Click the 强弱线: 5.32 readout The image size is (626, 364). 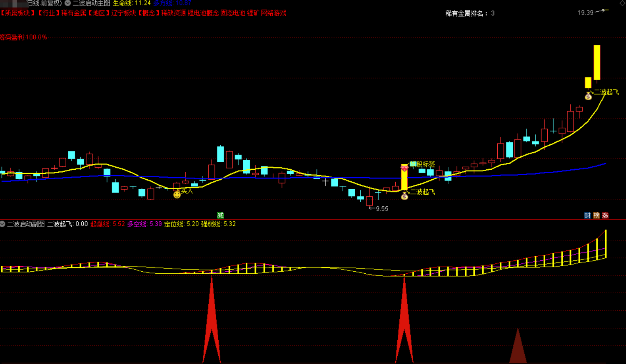(218, 224)
